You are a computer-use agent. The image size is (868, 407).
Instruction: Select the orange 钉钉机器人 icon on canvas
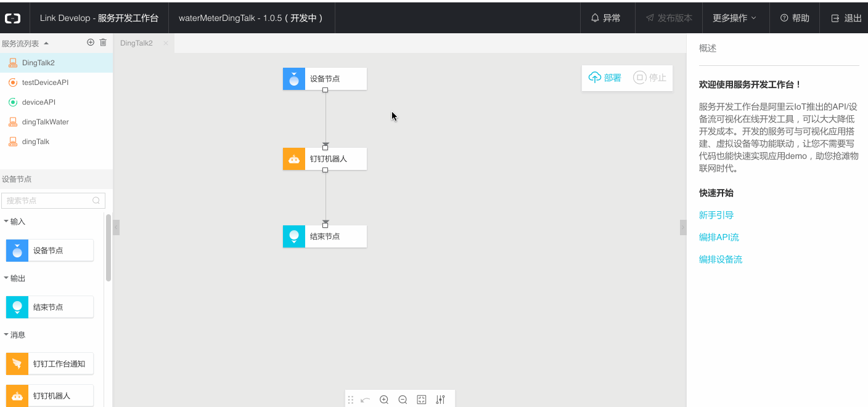(x=294, y=159)
